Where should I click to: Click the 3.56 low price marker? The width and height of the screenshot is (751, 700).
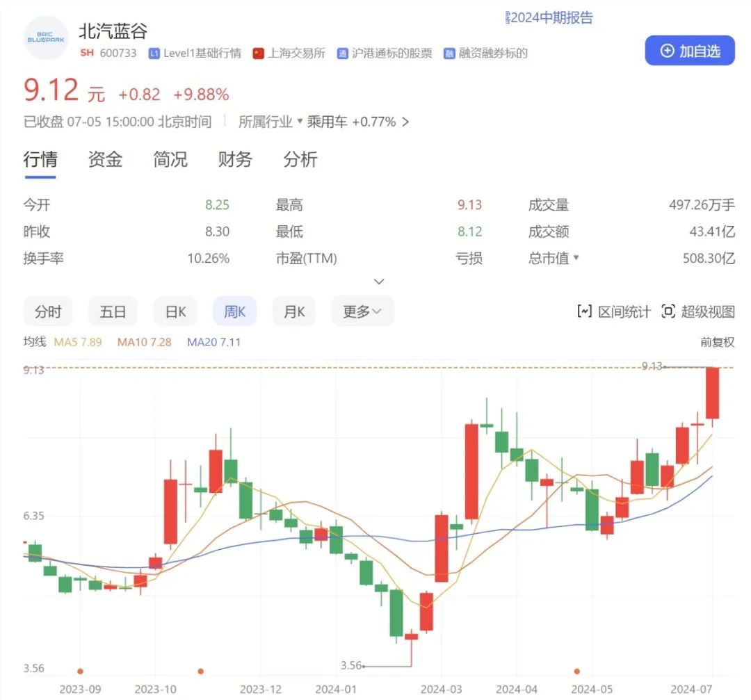[351, 665]
